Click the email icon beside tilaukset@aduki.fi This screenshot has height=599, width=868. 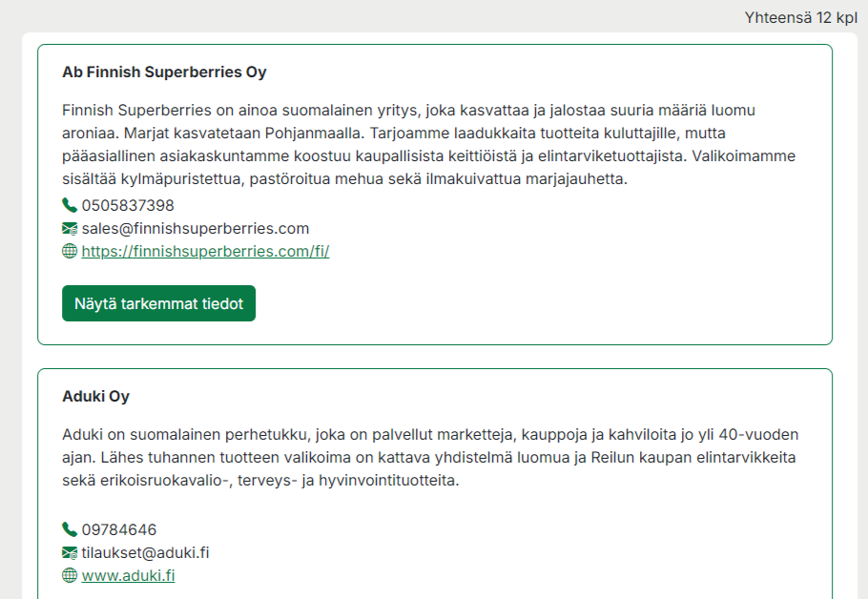click(70, 552)
